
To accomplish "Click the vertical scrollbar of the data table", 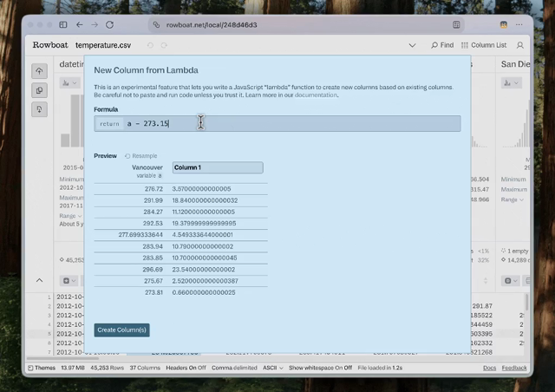I will [526, 302].
